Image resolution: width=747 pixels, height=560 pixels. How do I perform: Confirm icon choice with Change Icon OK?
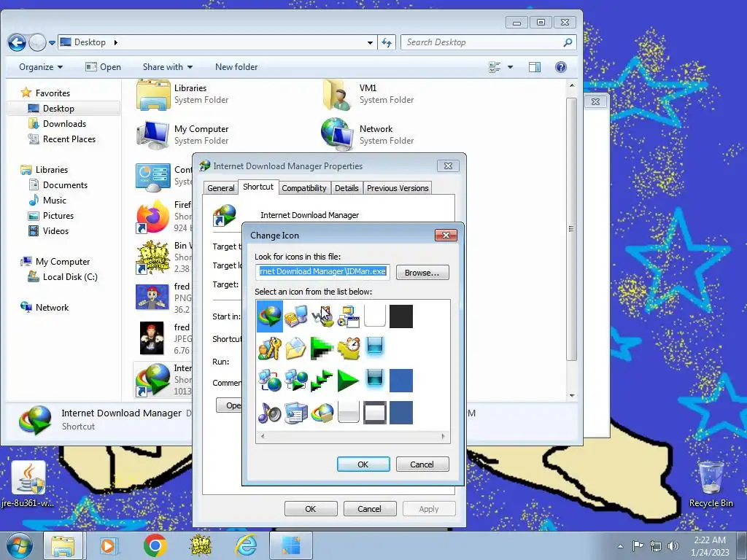[x=363, y=464]
